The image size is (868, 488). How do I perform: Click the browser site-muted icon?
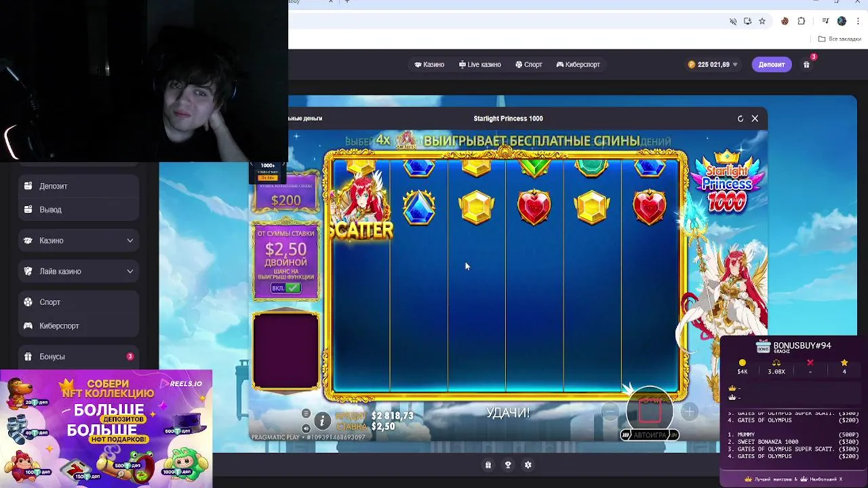click(x=733, y=21)
